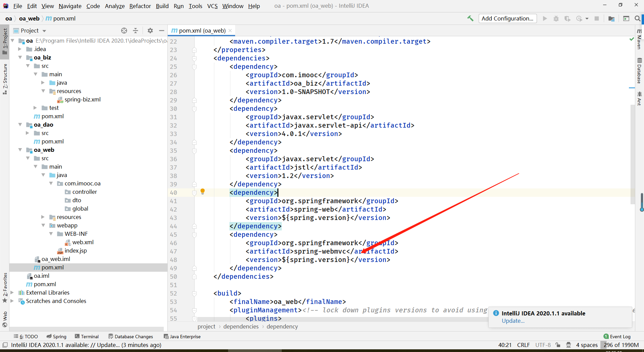Screen dimensions: 644x352
Task: Click the inspections profile icon in status bar
Action: (x=569, y=345)
